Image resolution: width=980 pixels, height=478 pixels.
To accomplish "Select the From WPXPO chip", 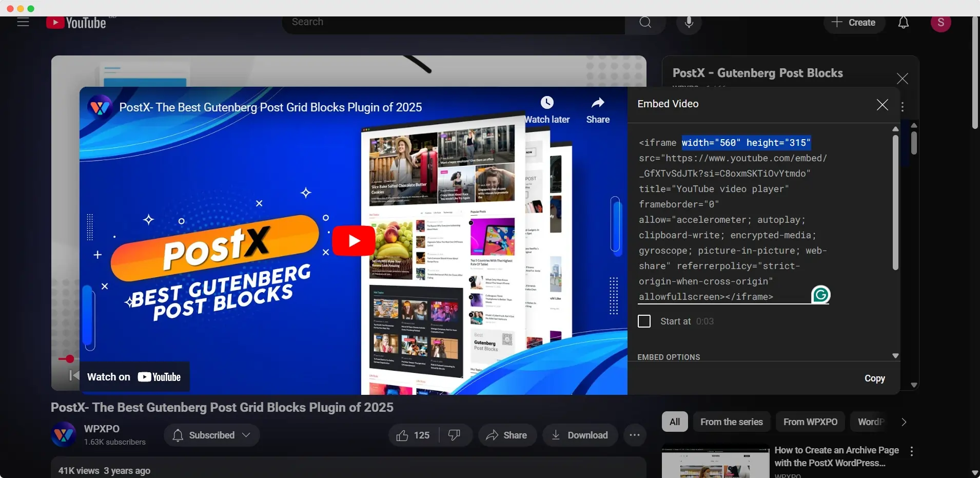I will [x=810, y=422].
